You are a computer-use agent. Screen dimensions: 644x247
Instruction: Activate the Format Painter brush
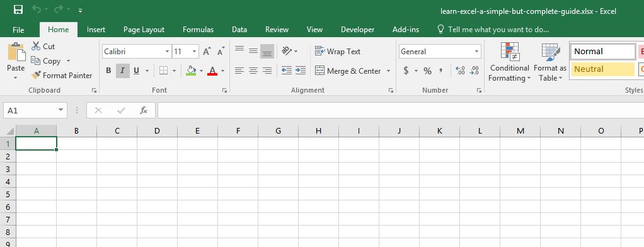pyautogui.click(x=62, y=75)
